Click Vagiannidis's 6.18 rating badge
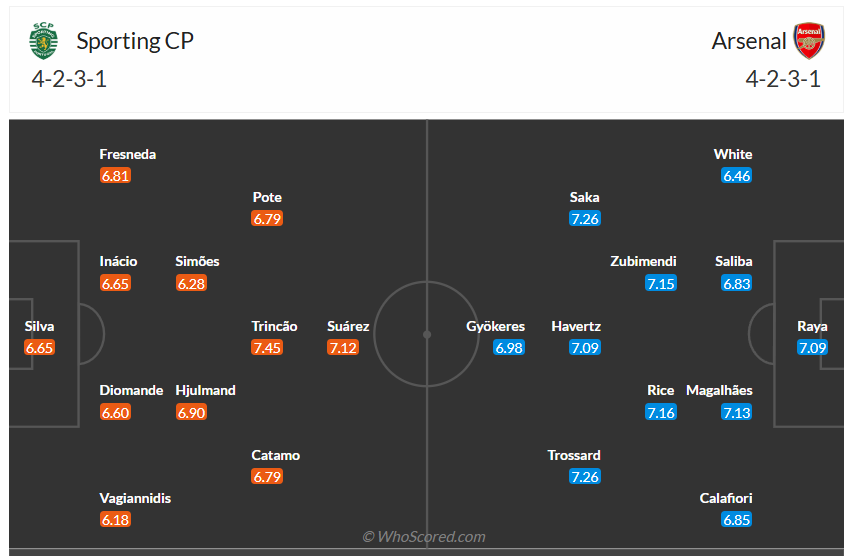 point(116,520)
